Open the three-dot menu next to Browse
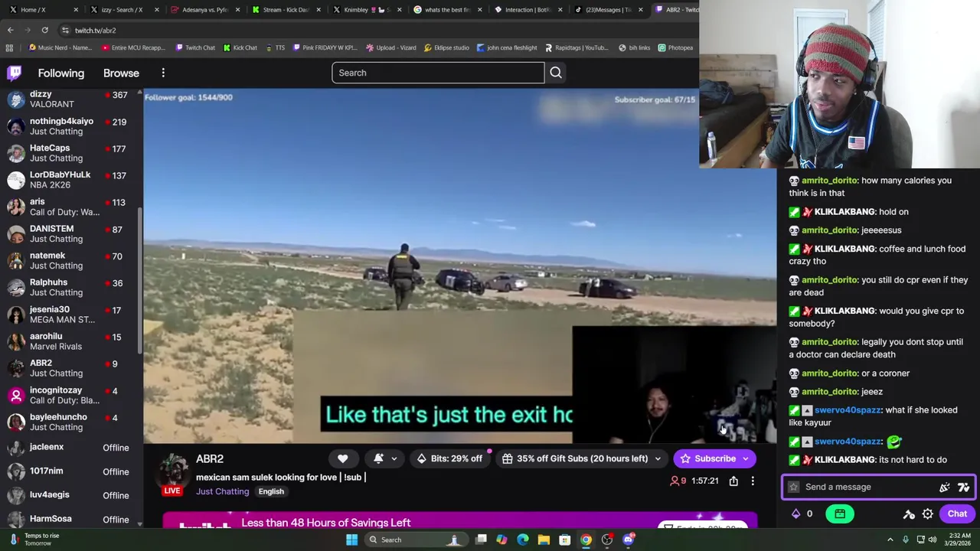Screen dimensions: 980x551 (163, 73)
